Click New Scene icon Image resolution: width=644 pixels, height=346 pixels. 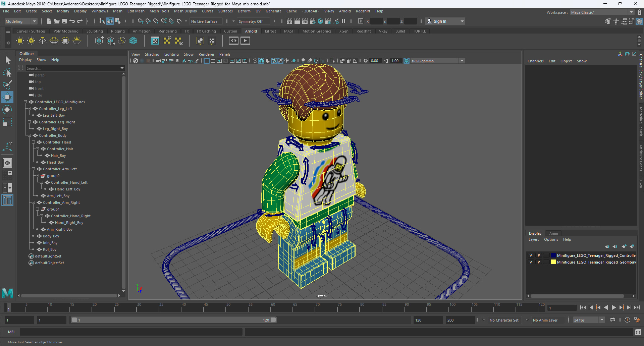49,21
